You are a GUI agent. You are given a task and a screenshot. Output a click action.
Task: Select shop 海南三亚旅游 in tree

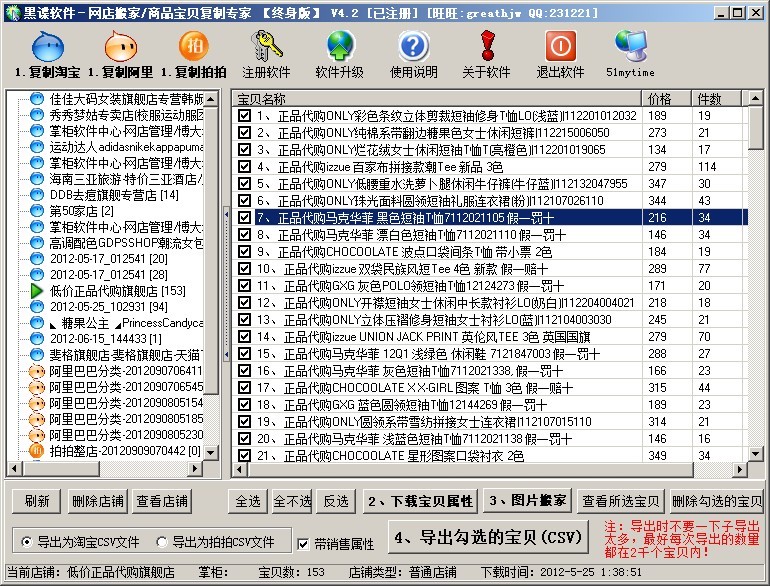coord(126,179)
